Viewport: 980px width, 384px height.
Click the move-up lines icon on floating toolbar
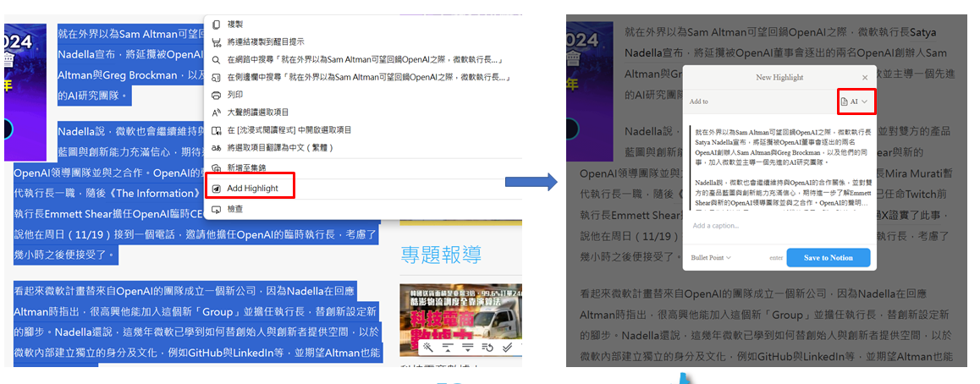[x=449, y=347]
